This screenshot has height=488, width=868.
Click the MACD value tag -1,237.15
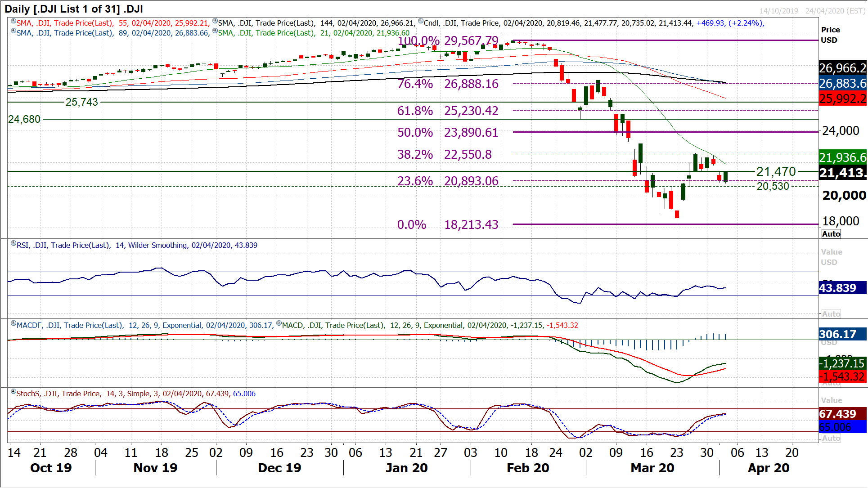pos(843,363)
